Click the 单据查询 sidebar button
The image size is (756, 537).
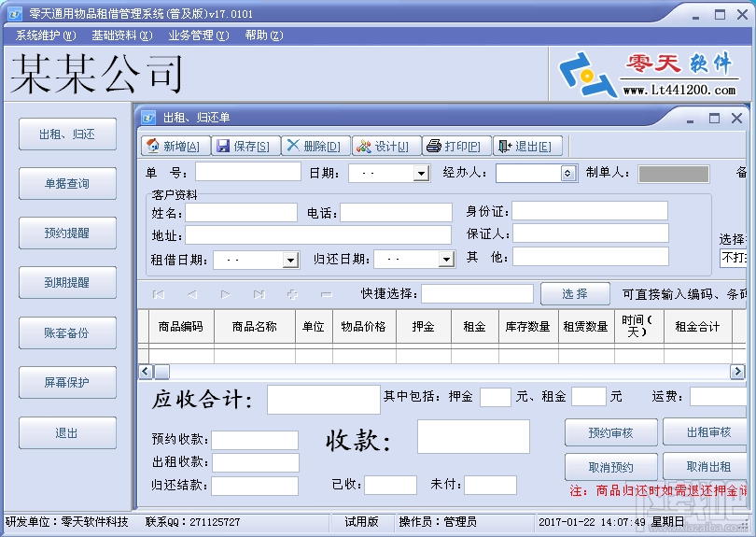pos(67,183)
